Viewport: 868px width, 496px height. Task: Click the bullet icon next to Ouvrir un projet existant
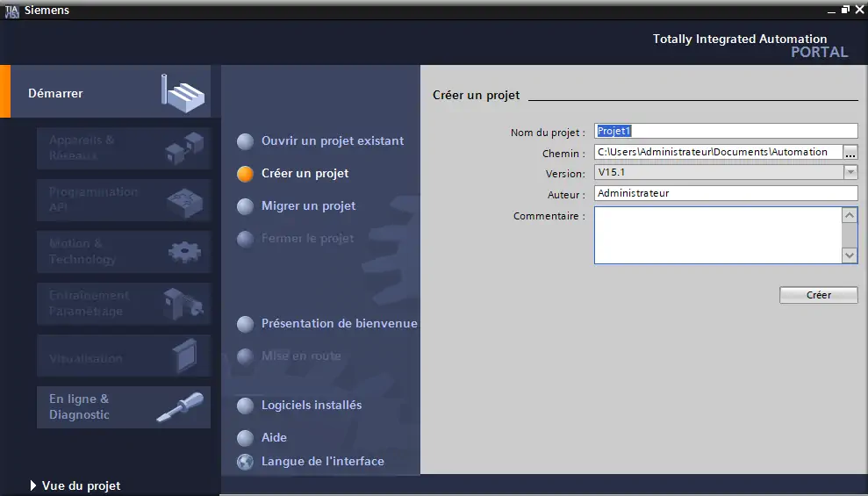[x=245, y=141]
